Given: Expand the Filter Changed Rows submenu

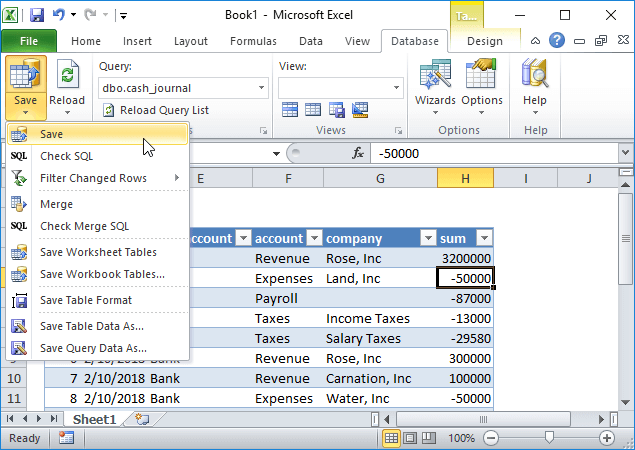Looking at the screenshot, I should pyautogui.click(x=177, y=178).
